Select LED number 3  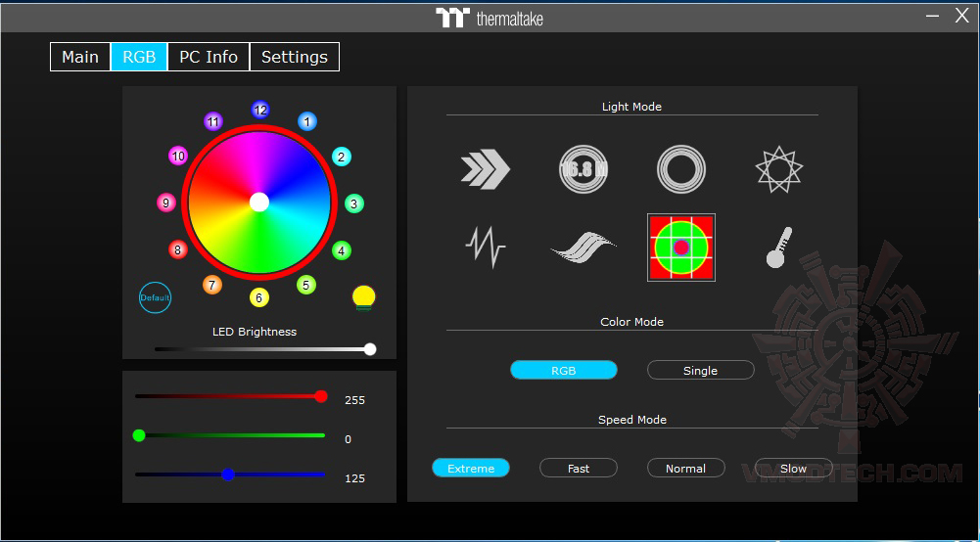click(353, 203)
